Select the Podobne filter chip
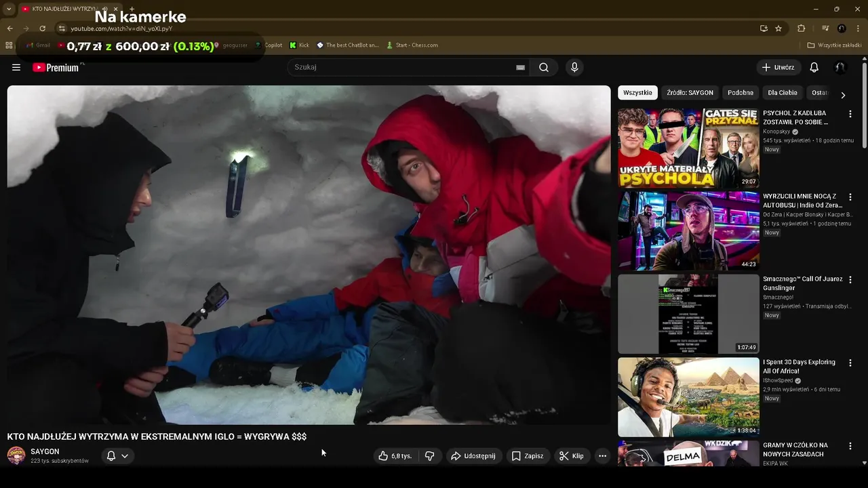868x488 pixels. [x=741, y=93]
